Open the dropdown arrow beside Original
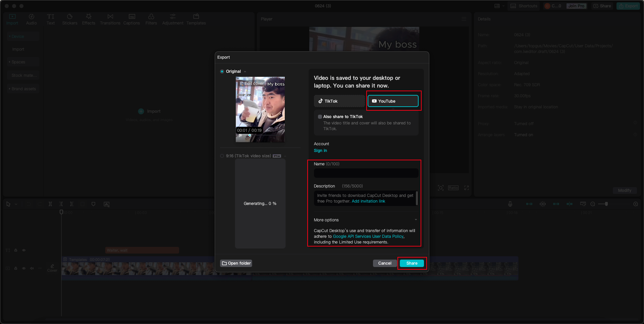This screenshot has height=324, width=644. coord(245,71)
